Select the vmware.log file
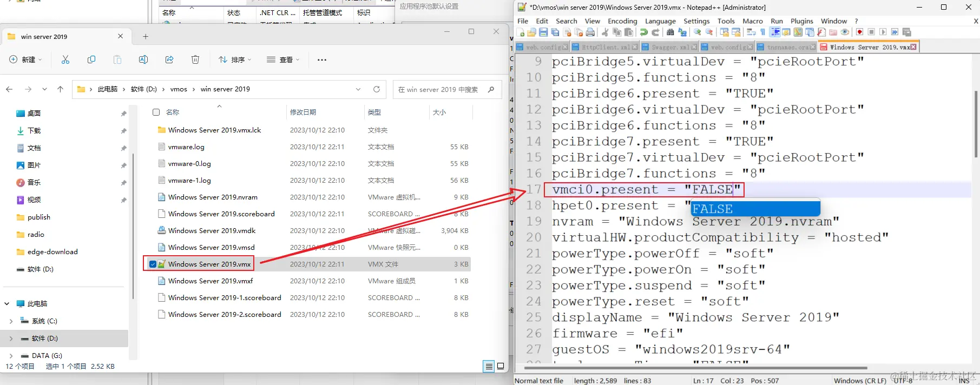The height and width of the screenshot is (385, 980). [x=186, y=147]
